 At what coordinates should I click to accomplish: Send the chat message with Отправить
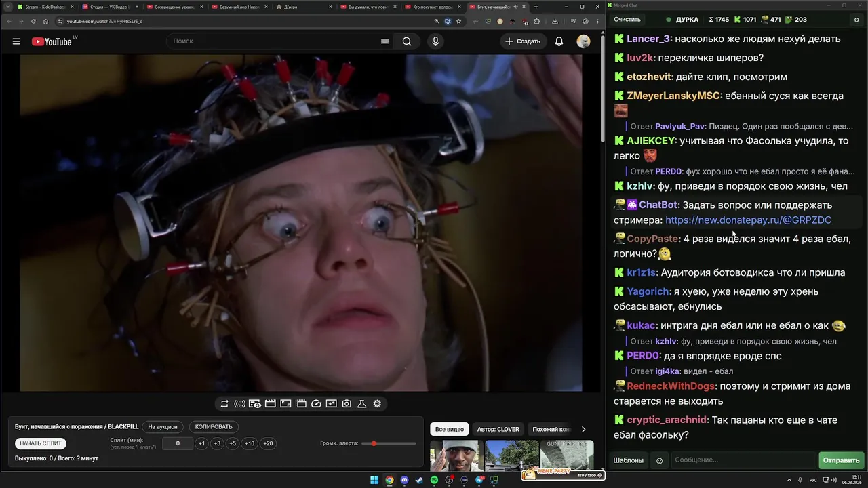tap(841, 461)
